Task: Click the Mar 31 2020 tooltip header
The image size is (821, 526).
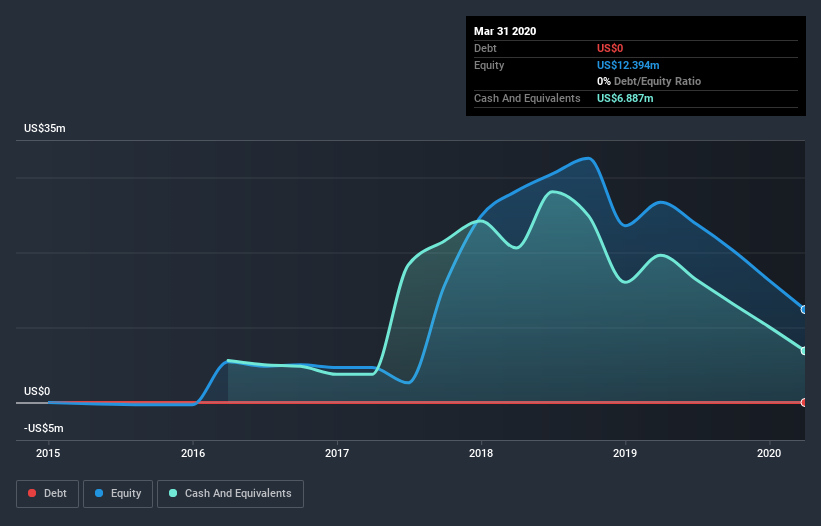Action: click(x=505, y=31)
